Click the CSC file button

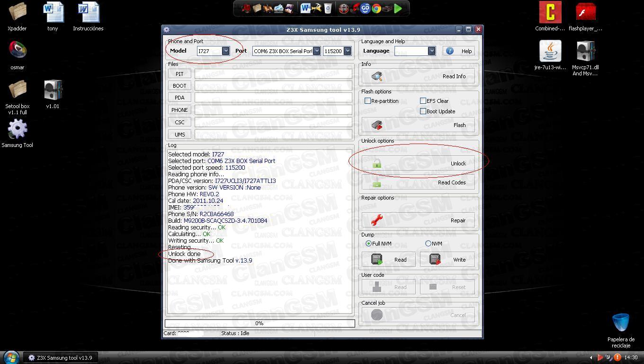(179, 122)
